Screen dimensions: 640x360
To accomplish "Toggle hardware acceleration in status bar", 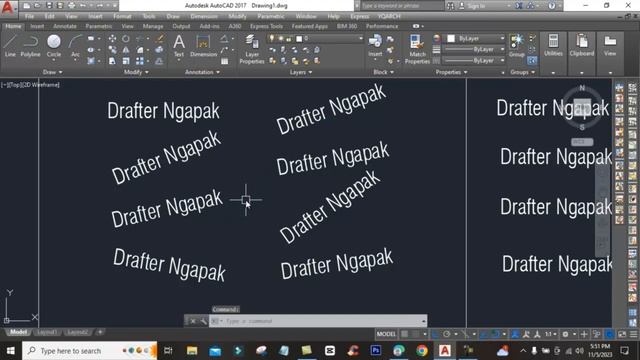I will [x=609, y=334].
